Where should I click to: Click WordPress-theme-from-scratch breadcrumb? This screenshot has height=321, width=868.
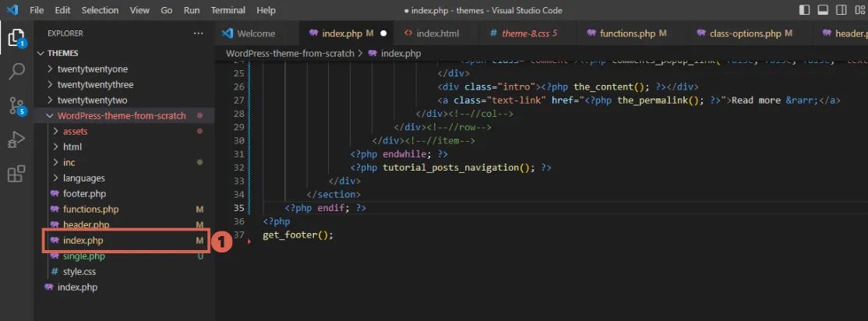coord(290,54)
